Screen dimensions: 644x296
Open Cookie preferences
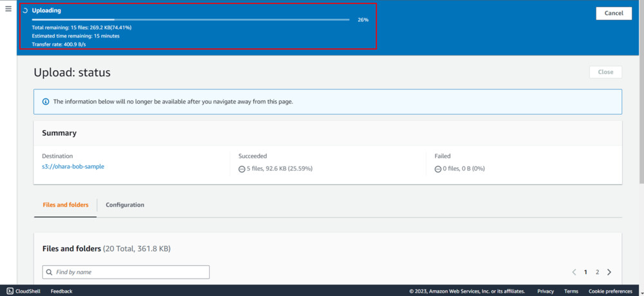(x=610, y=291)
